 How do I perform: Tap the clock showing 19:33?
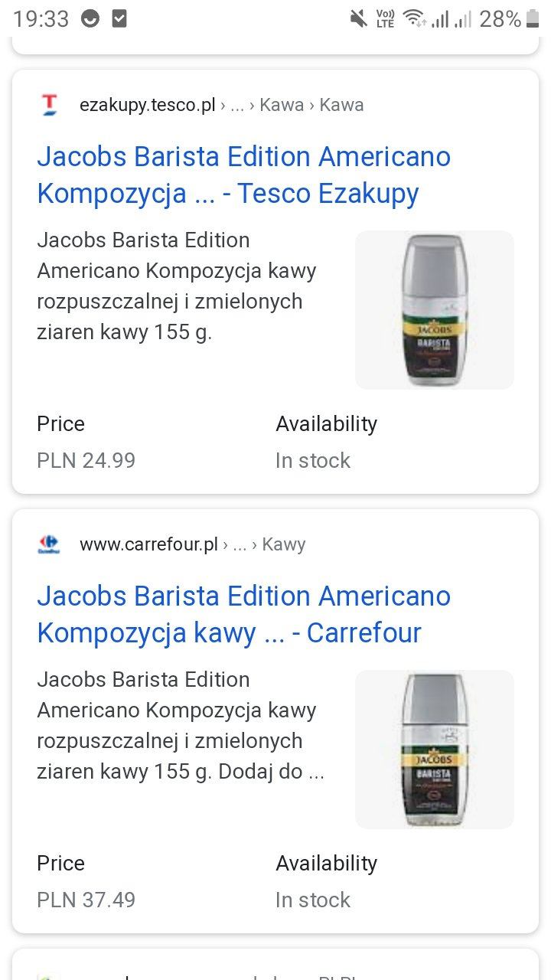pos(41,19)
